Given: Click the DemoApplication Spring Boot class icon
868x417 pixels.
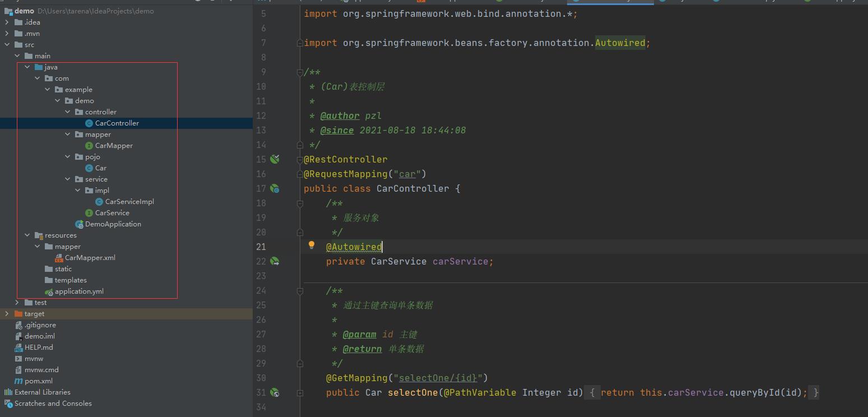Looking at the screenshot, I should (x=79, y=224).
